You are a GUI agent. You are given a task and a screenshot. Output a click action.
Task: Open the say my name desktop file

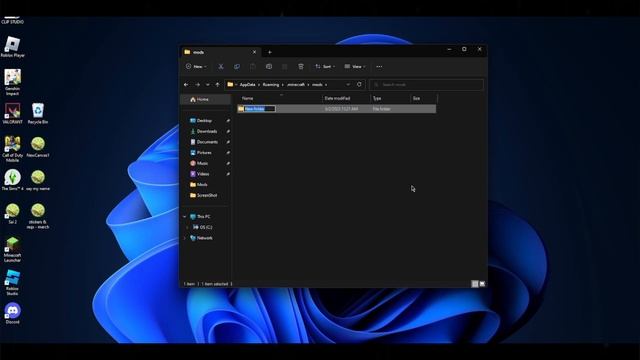pos(38,180)
